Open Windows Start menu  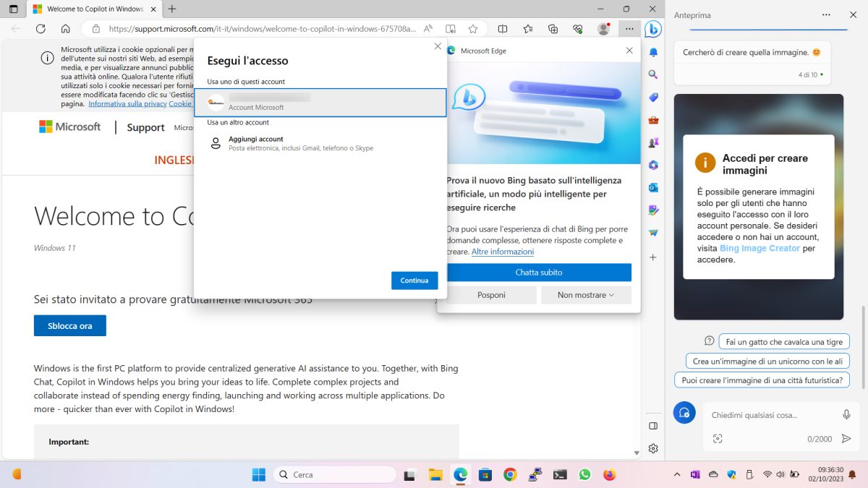(258, 474)
